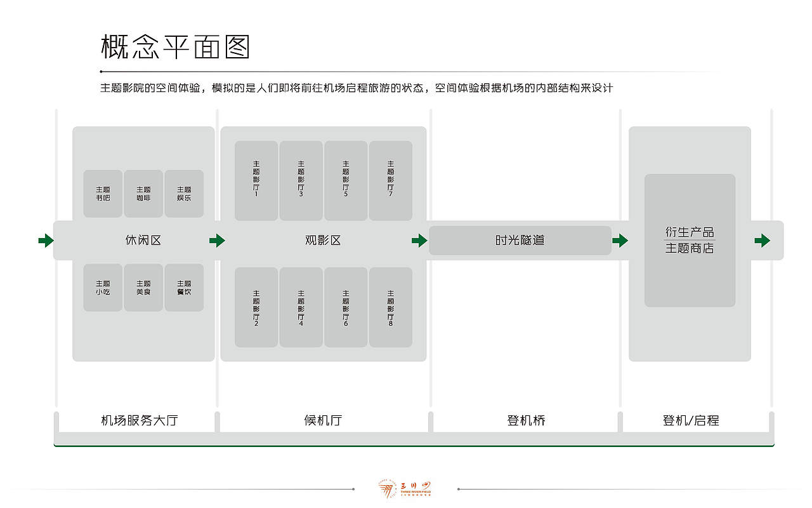Click the 主题美食 block

143,287
